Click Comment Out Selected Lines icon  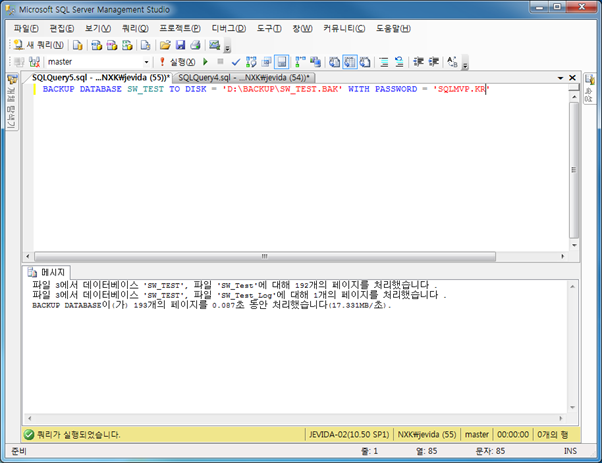click(384, 62)
